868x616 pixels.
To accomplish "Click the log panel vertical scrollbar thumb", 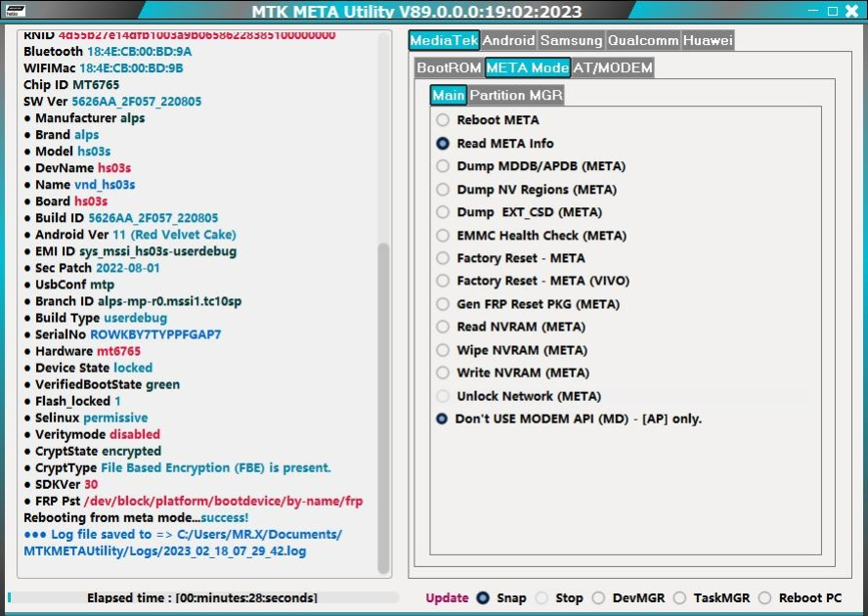I will tap(383, 409).
